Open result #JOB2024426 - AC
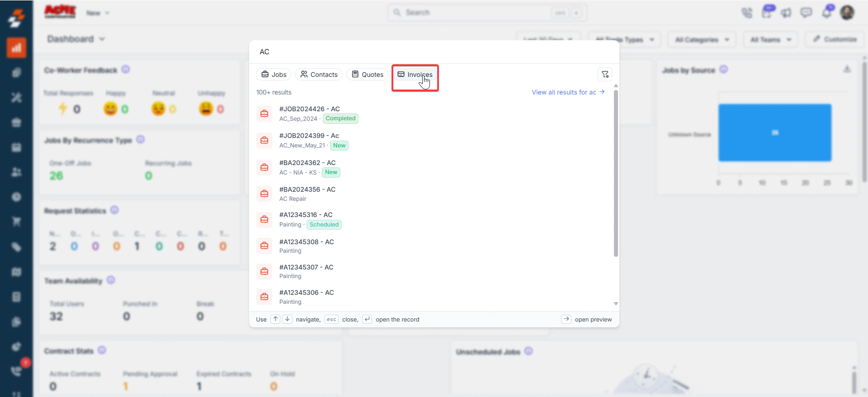 [x=433, y=113]
